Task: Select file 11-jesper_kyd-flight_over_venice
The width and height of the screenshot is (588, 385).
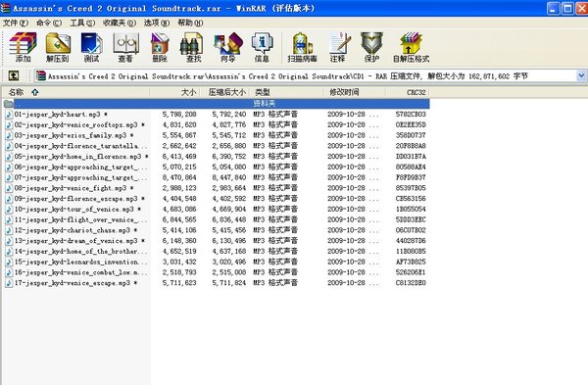Action: coord(80,219)
